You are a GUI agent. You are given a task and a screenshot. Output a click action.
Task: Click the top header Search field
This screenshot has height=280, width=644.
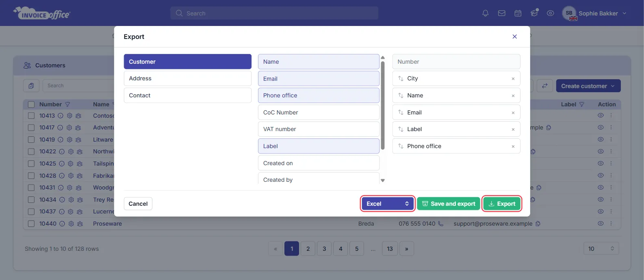pyautogui.click(x=274, y=13)
